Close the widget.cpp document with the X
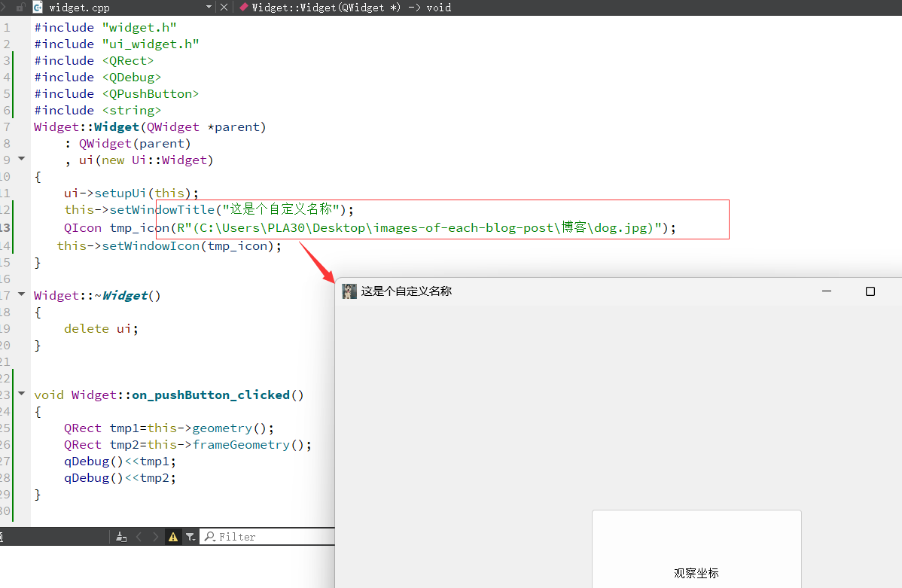This screenshot has height=588, width=902. point(224,8)
